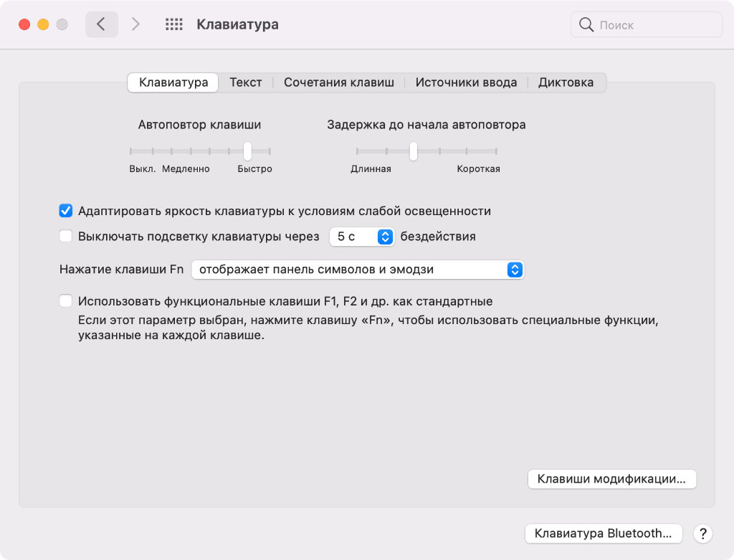
Task: Click the forward chevron arrow
Action: [135, 24]
